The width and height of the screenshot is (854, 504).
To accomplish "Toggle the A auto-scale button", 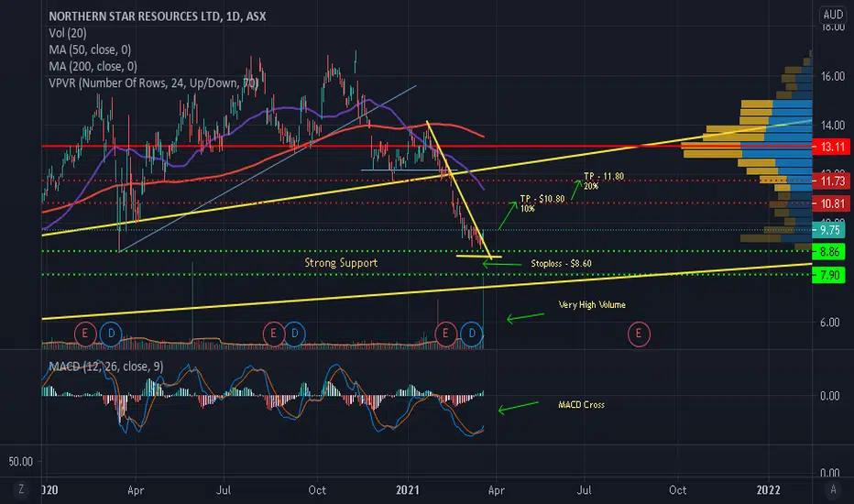I will click(833, 489).
